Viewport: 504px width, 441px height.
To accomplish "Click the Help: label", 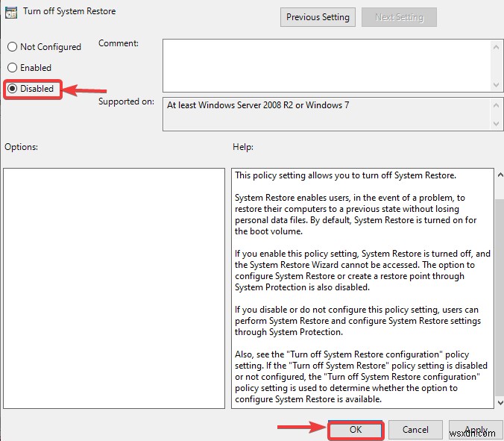I will coord(243,147).
